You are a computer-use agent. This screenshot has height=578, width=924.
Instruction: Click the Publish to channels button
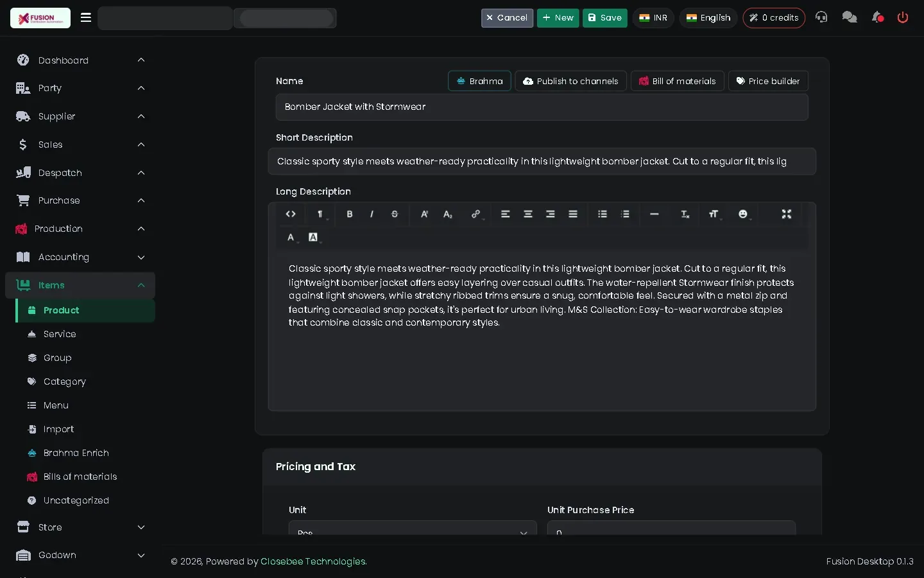click(570, 81)
